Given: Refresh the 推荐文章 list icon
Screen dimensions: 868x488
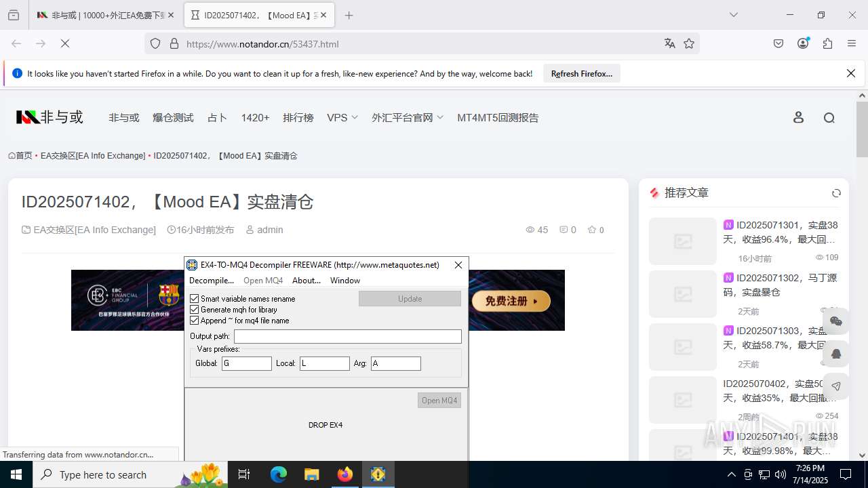Looking at the screenshot, I should click(836, 193).
